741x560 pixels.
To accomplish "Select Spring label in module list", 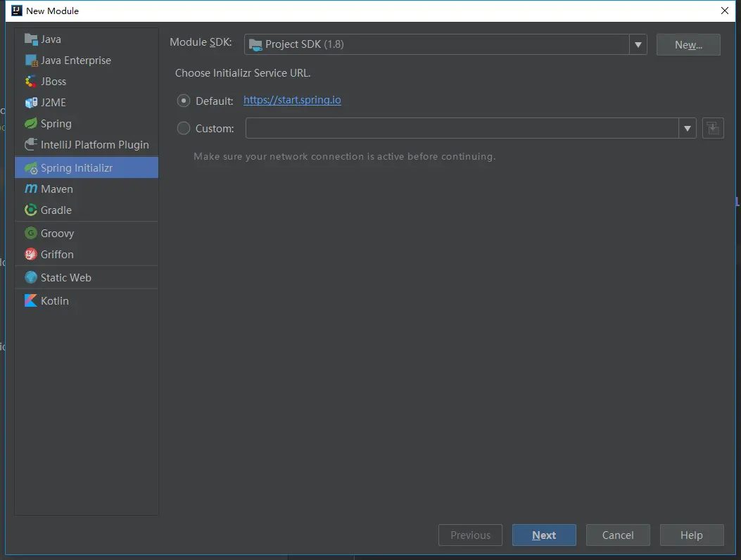I will [x=56, y=124].
